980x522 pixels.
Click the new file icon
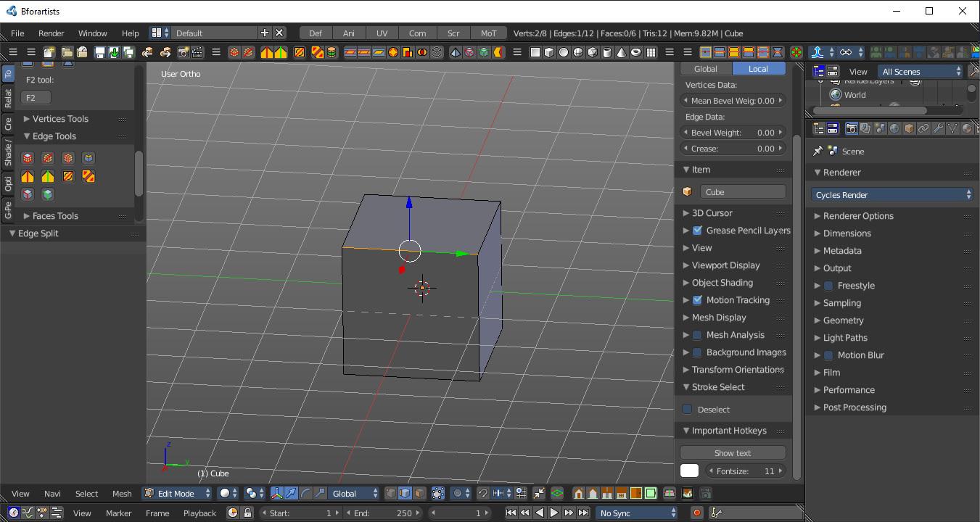click(x=49, y=52)
